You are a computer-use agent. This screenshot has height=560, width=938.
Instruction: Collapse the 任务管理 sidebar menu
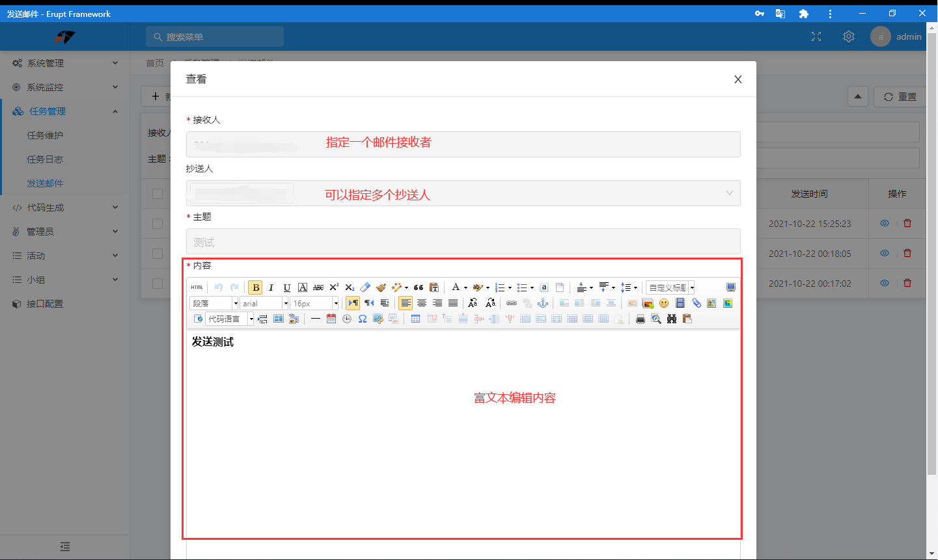coord(64,111)
